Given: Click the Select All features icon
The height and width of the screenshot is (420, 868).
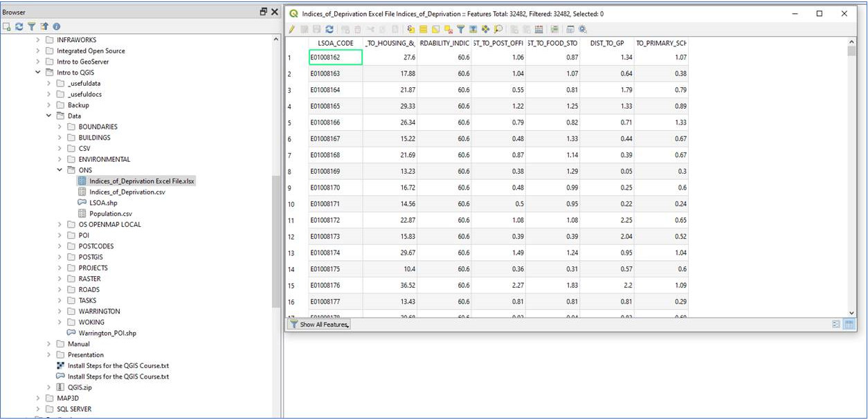Looking at the screenshot, I should click(424, 29).
